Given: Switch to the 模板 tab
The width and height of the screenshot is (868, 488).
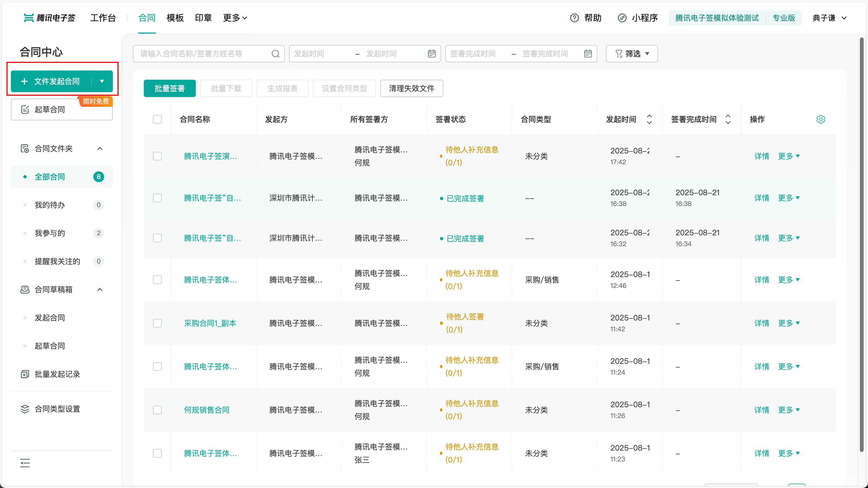Looking at the screenshot, I should point(175,18).
